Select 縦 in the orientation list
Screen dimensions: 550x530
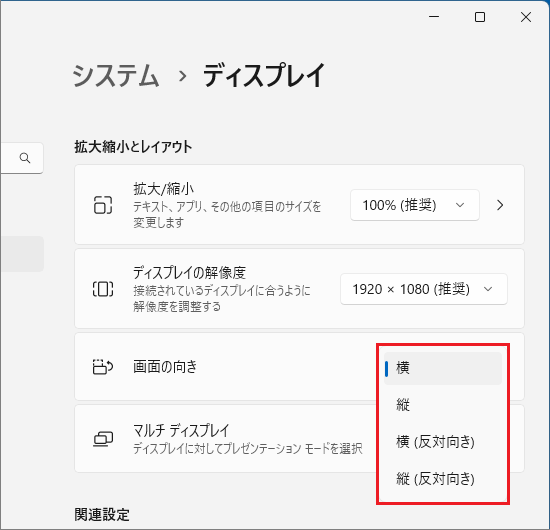coord(443,405)
